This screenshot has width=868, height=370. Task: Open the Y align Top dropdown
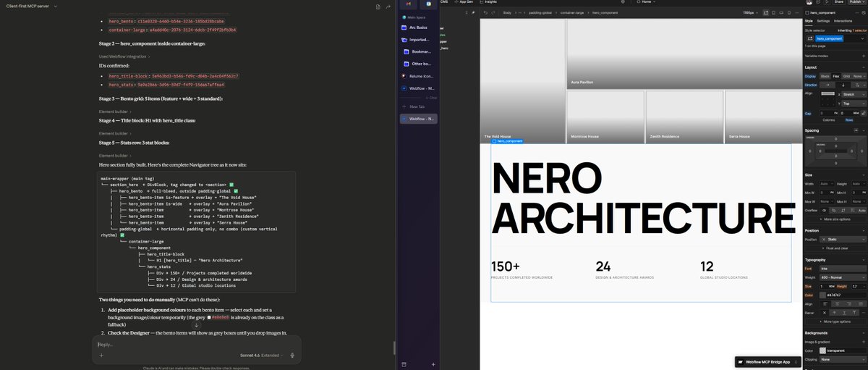pos(854,104)
